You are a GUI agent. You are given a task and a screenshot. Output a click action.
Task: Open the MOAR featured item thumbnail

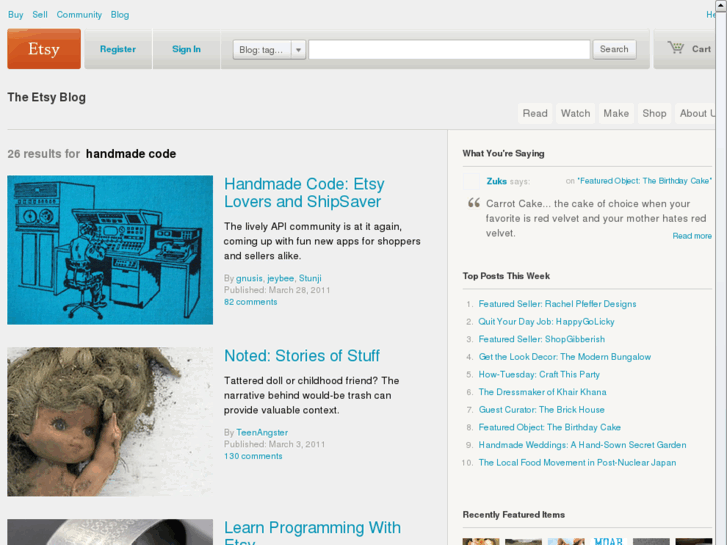click(x=608, y=541)
